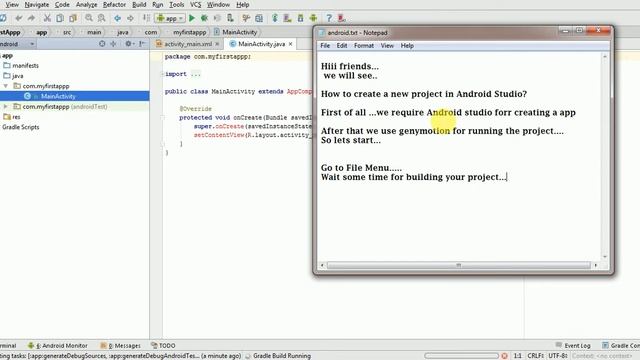The height and width of the screenshot is (360, 640).
Task: Start debugging with the green bug icon
Action: tap(204, 18)
